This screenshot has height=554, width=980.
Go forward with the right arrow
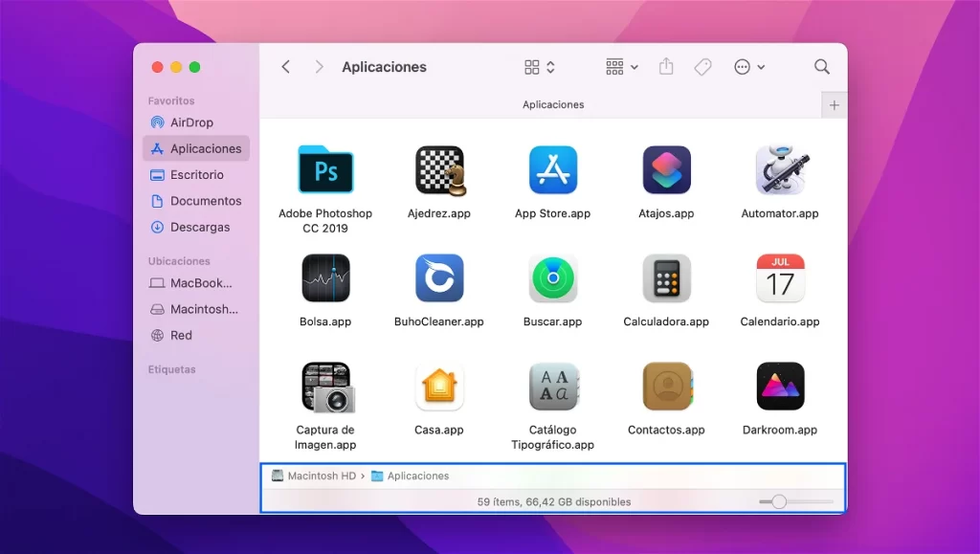[x=320, y=67]
